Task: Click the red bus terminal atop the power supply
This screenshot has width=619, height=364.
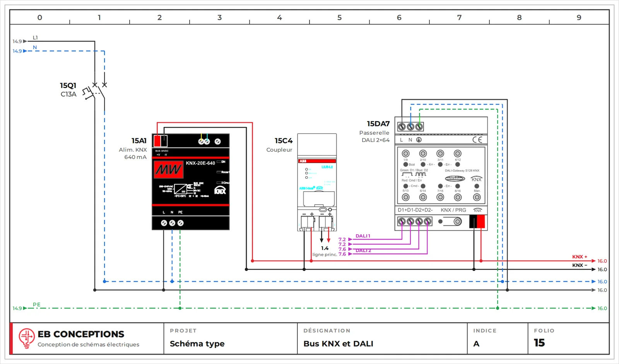Action: [157, 141]
